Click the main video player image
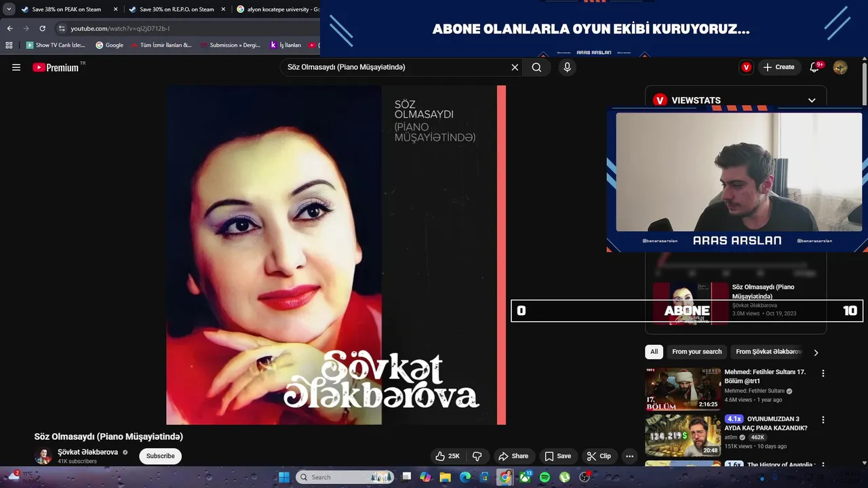 coord(336,255)
